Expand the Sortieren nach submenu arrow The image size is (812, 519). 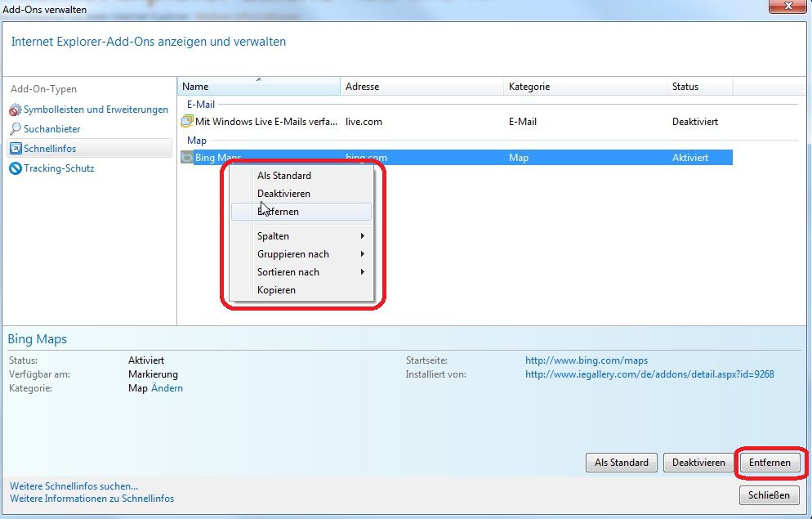tap(363, 272)
